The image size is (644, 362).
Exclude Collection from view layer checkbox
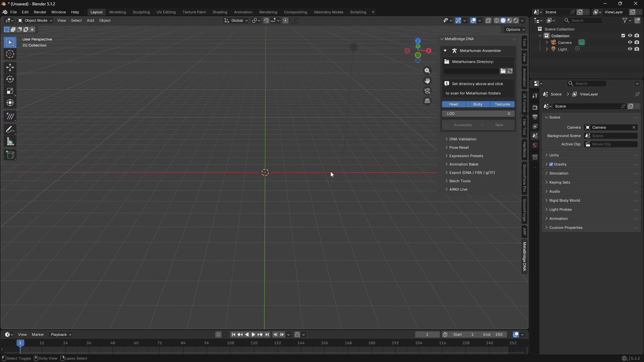623,36
